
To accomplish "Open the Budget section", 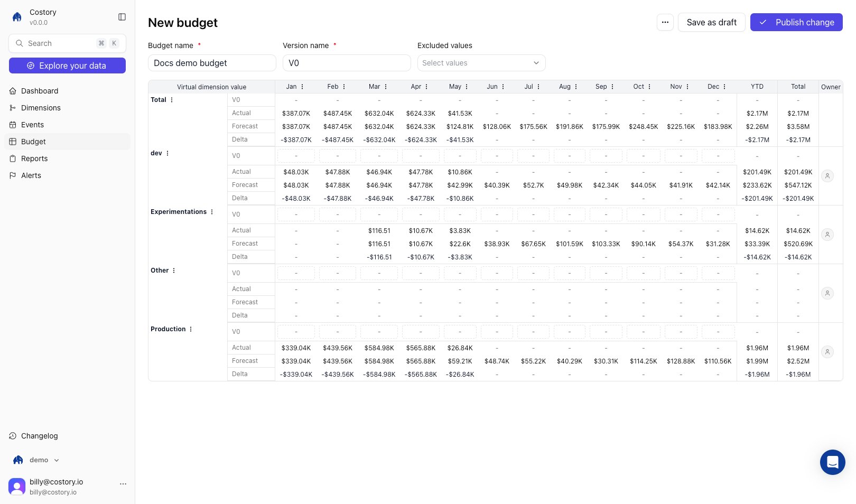I will (x=68, y=142).
